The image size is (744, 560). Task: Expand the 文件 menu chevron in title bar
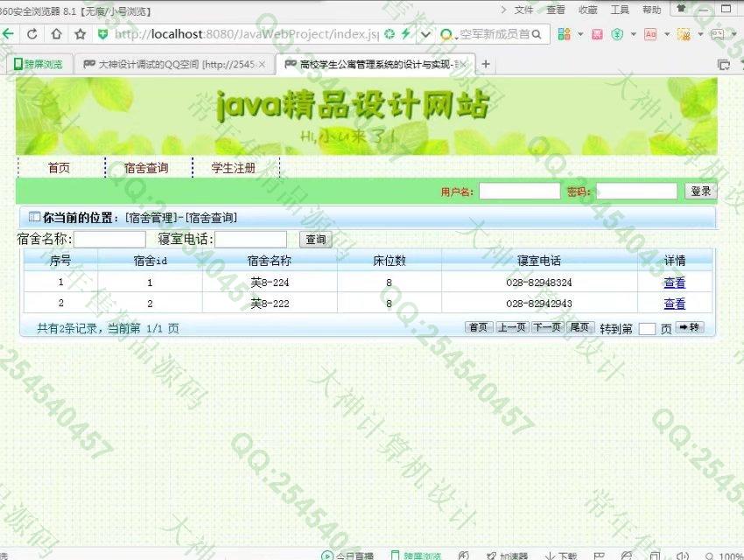[504, 10]
